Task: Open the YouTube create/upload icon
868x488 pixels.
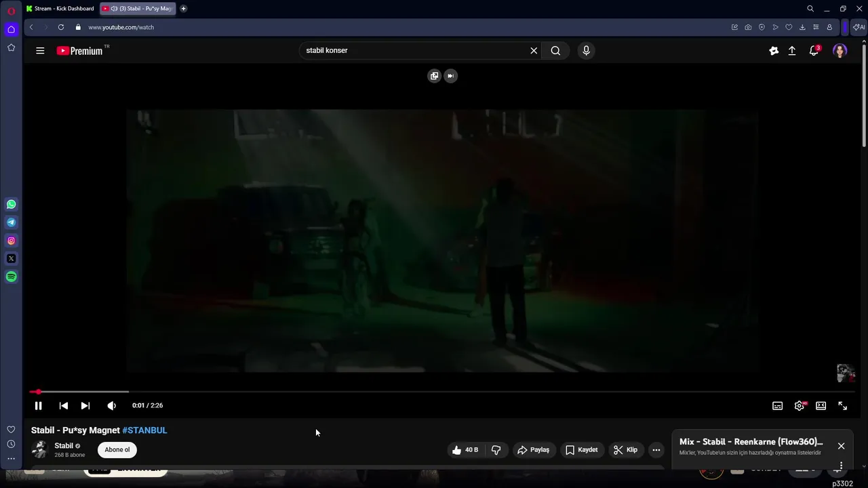Action: click(792, 50)
